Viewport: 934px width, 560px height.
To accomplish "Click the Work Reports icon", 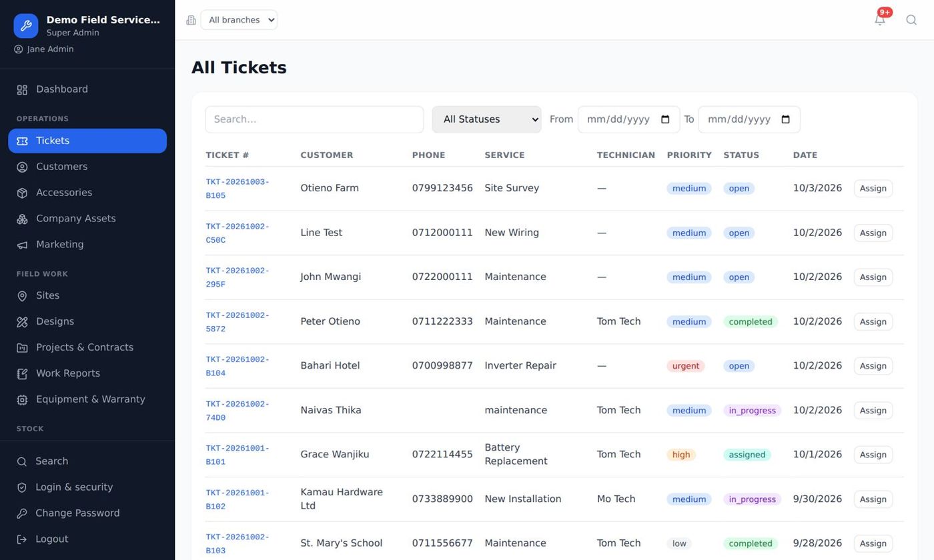I will (x=22, y=374).
